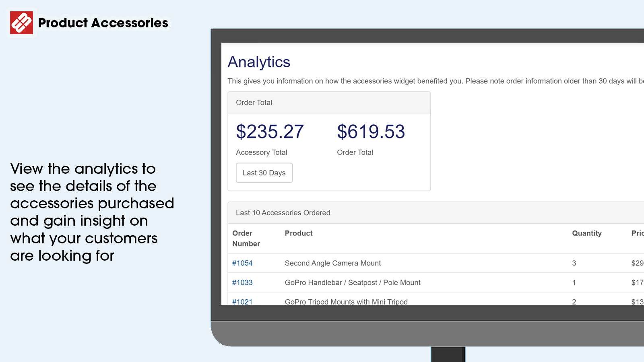Click the Last 10 Accessories Ordered header

[x=283, y=212]
